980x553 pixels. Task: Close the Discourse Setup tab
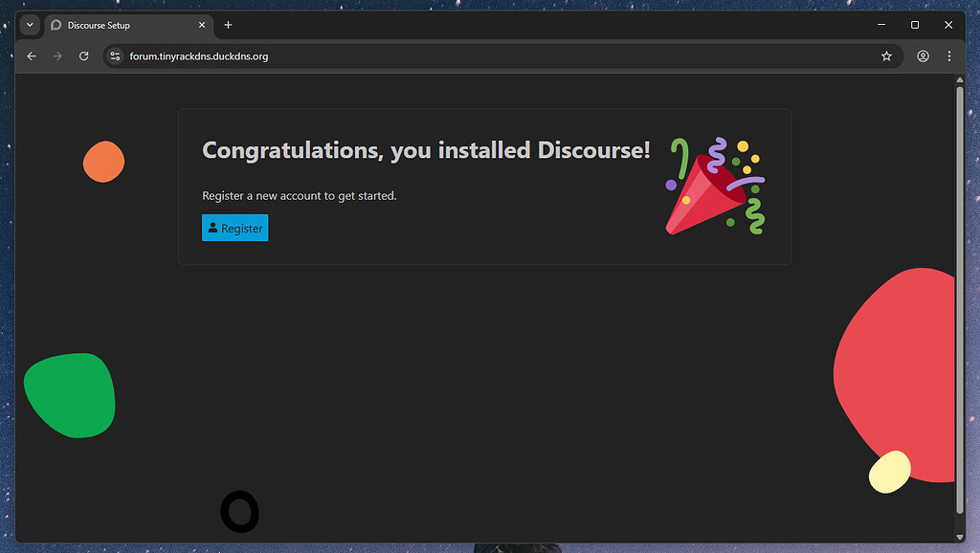point(202,25)
